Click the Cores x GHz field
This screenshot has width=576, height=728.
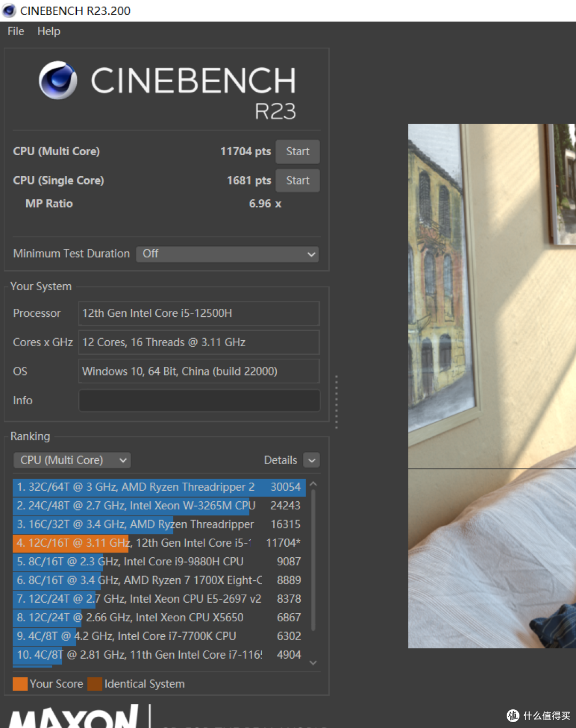coord(199,342)
